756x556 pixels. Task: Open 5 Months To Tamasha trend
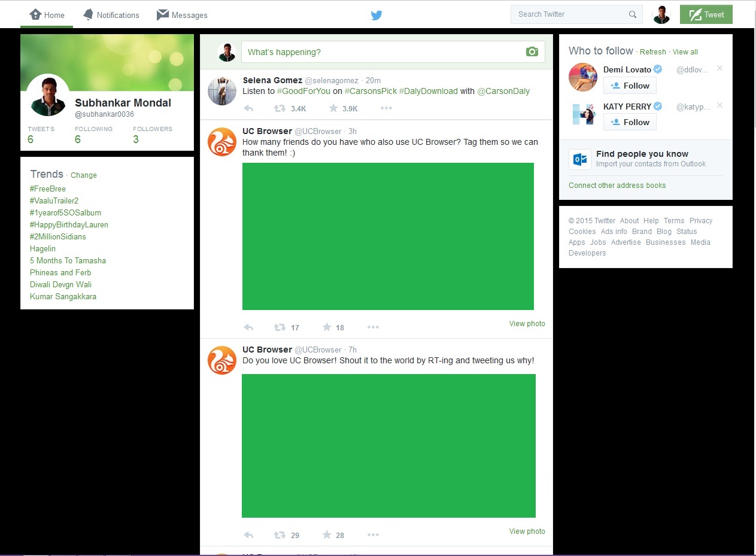pyautogui.click(x=68, y=260)
